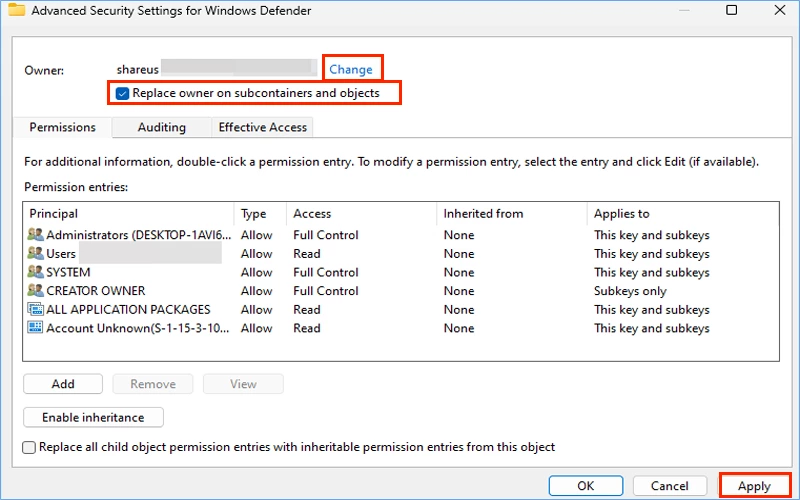Image resolution: width=800 pixels, height=500 pixels.
Task: Click the View button
Action: pos(243,384)
